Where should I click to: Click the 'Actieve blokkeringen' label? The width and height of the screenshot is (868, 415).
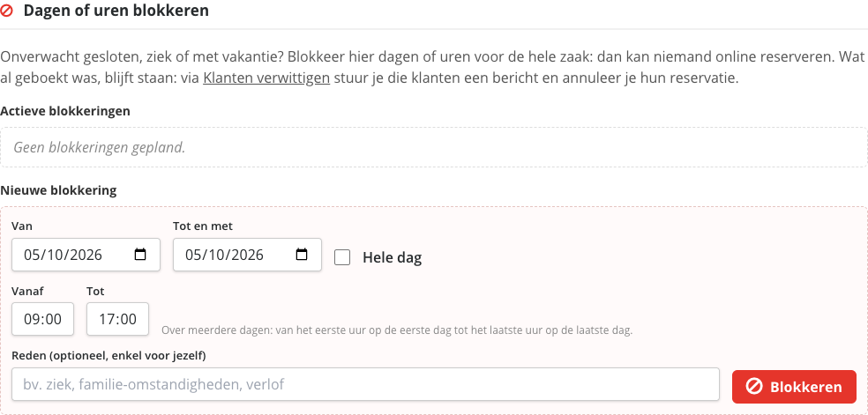pyautogui.click(x=65, y=111)
